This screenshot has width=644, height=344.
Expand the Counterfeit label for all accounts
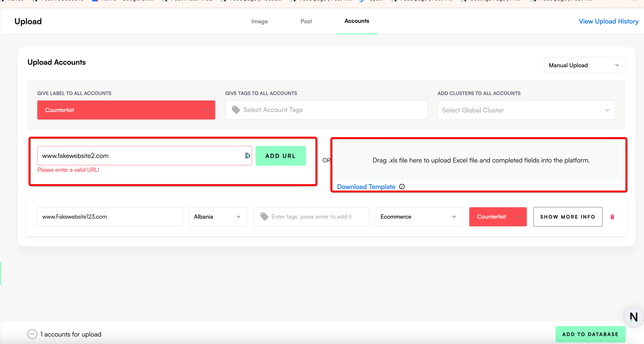(x=126, y=110)
